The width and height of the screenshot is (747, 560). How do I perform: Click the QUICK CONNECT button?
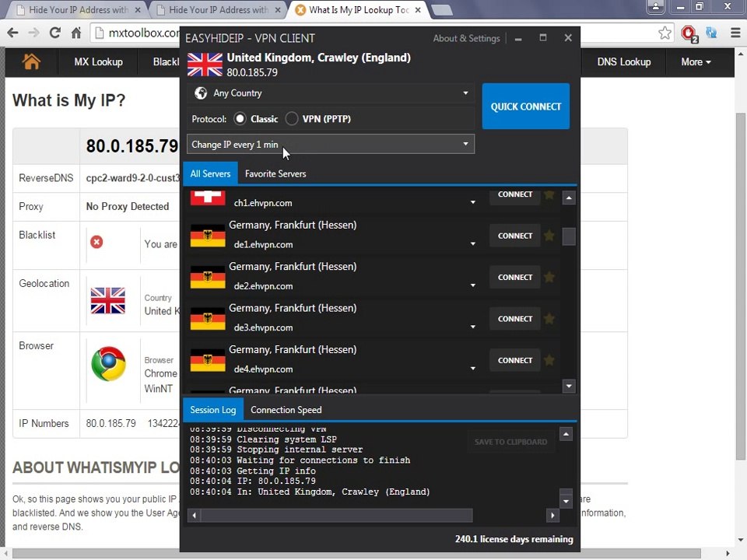pos(525,107)
